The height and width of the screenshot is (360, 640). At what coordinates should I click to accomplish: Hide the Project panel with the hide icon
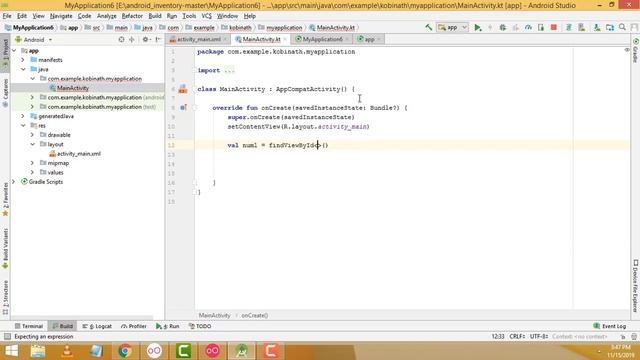click(158, 40)
